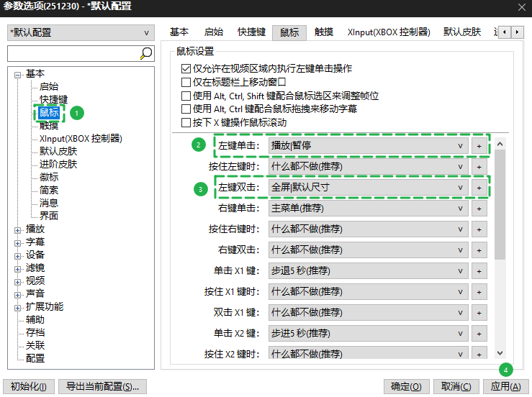This screenshot has width=532, height=397.
Task: Click the plus button beside 单击 X1 键
Action: (479, 271)
